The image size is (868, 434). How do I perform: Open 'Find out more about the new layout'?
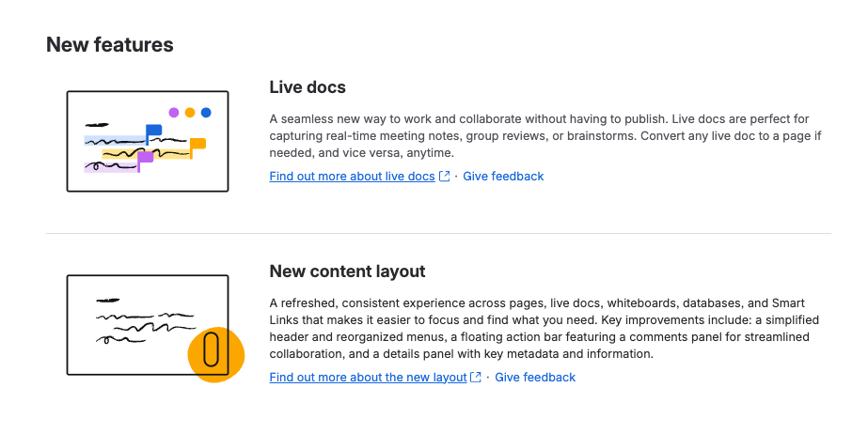(x=368, y=377)
